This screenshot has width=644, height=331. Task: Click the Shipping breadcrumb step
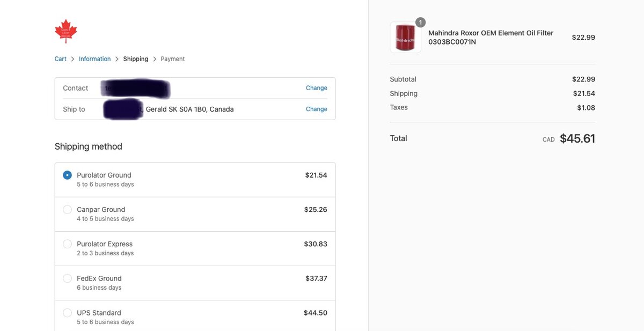(136, 59)
